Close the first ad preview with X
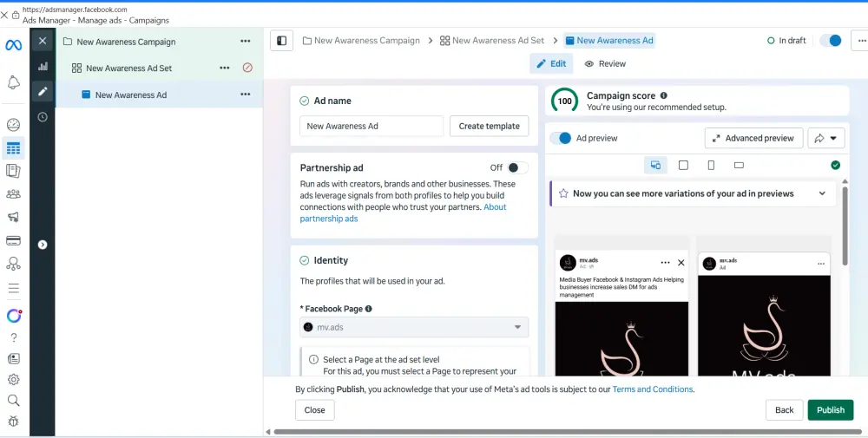868x438 pixels. coord(681,263)
